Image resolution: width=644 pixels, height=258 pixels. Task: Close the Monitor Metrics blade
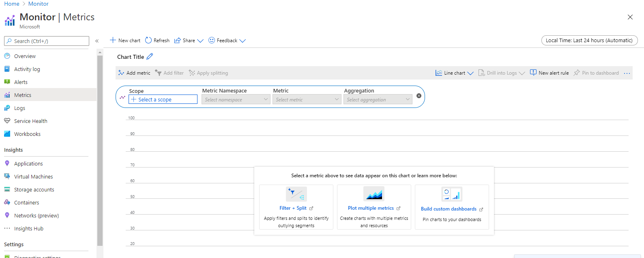(x=630, y=17)
